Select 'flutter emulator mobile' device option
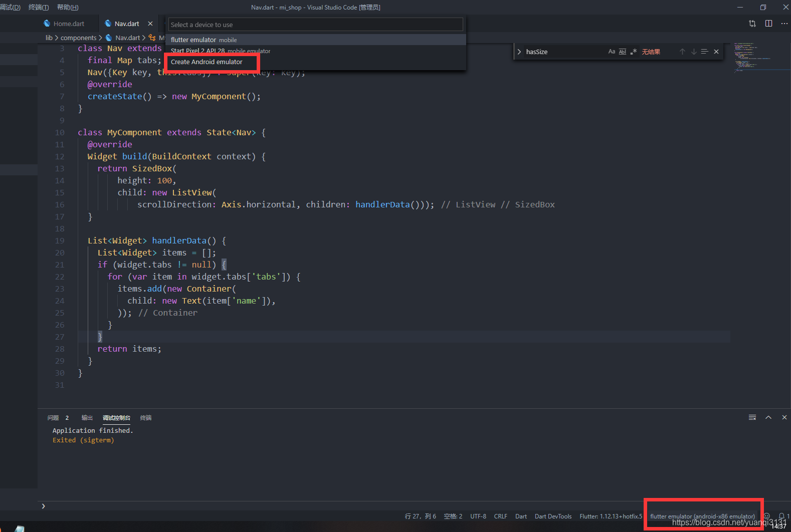Image resolution: width=791 pixels, height=532 pixels. (x=316, y=40)
